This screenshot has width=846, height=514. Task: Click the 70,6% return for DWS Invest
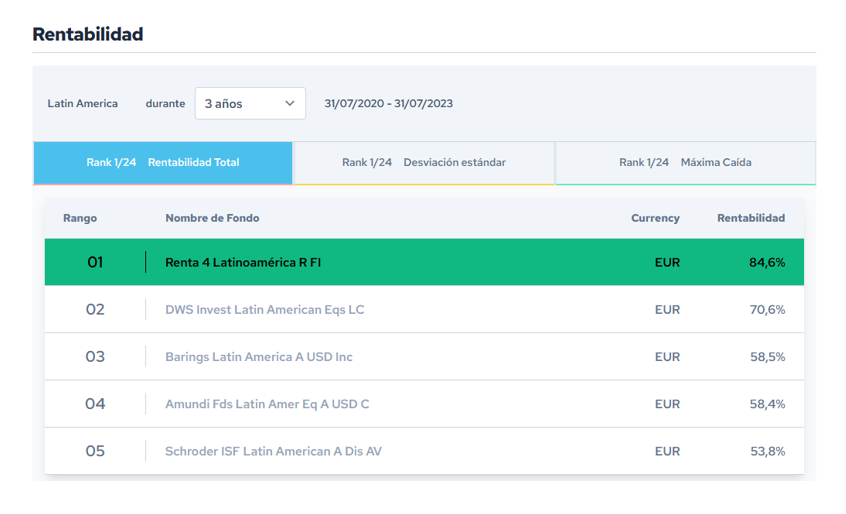click(767, 310)
